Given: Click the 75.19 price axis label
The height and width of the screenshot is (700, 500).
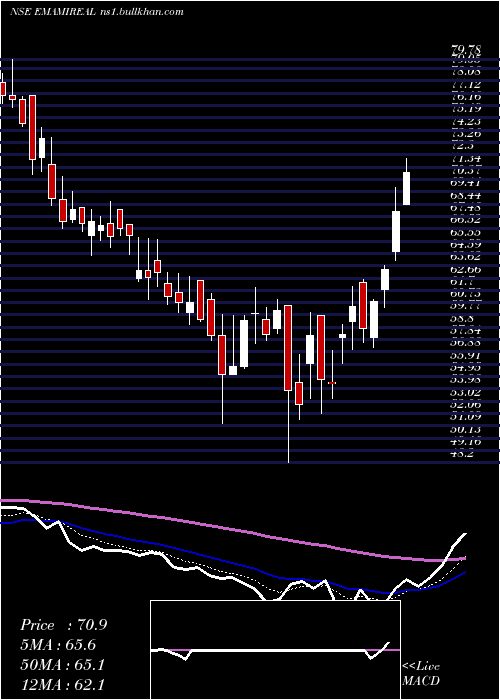Looking at the screenshot, I should (x=467, y=109).
